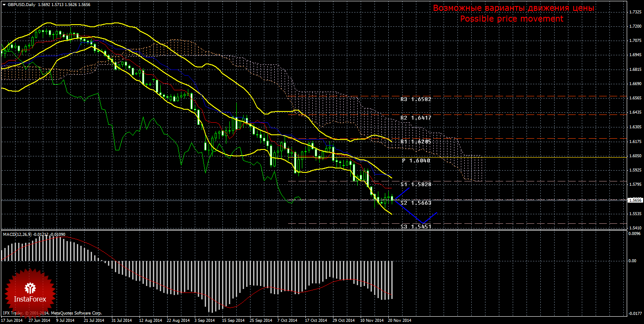
Task: Click the '20 Nov 2014' date on time axis
Action: [399, 321]
